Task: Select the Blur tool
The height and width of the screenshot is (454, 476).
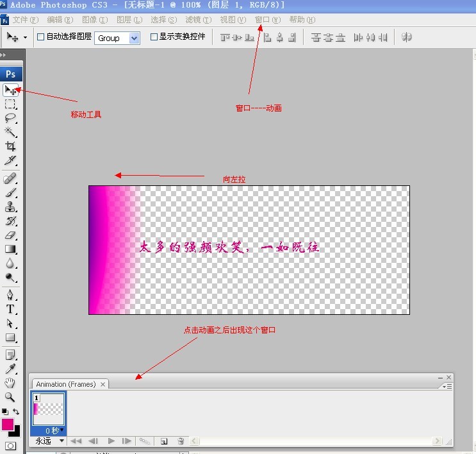Action: point(10,263)
